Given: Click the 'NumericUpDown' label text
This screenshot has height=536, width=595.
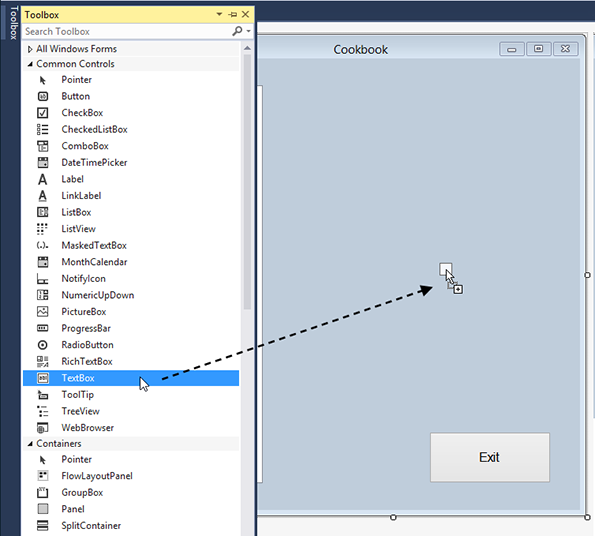Looking at the screenshot, I should [98, 295].
